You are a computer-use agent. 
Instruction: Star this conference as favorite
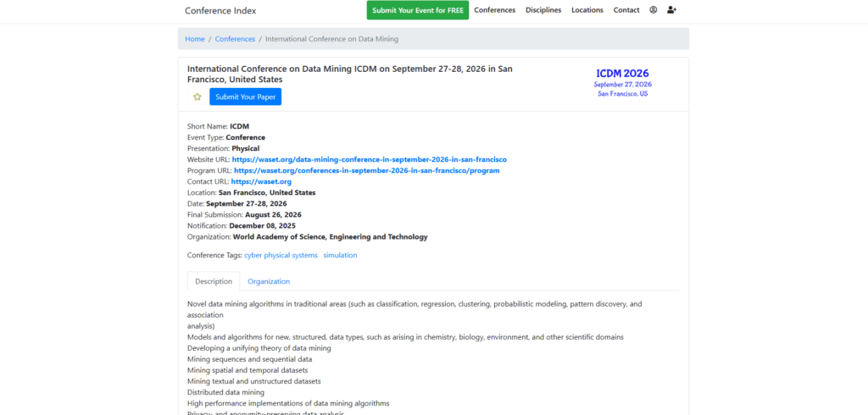click(197, 97)
